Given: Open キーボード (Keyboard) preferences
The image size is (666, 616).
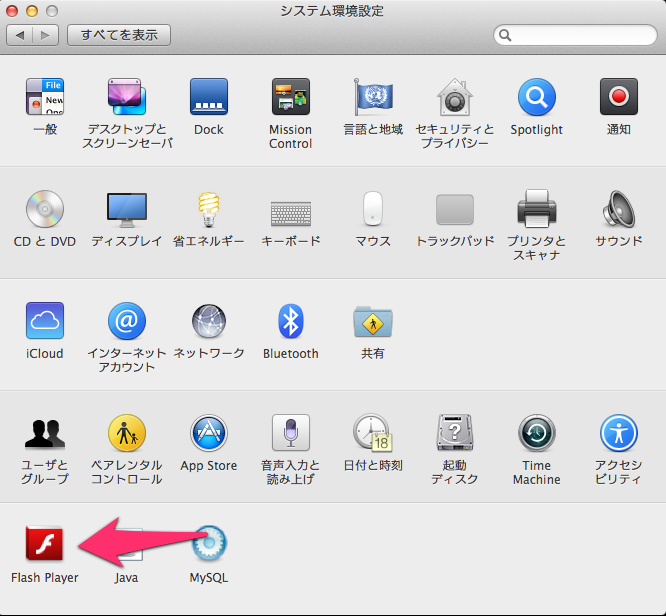Looking at the screenshot, I should pos(291,213).
